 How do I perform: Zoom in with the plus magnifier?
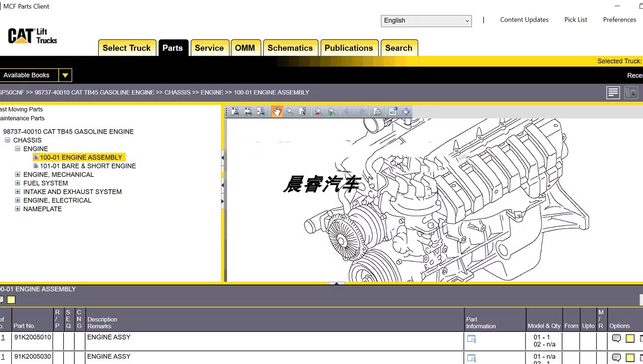point(332,112)
